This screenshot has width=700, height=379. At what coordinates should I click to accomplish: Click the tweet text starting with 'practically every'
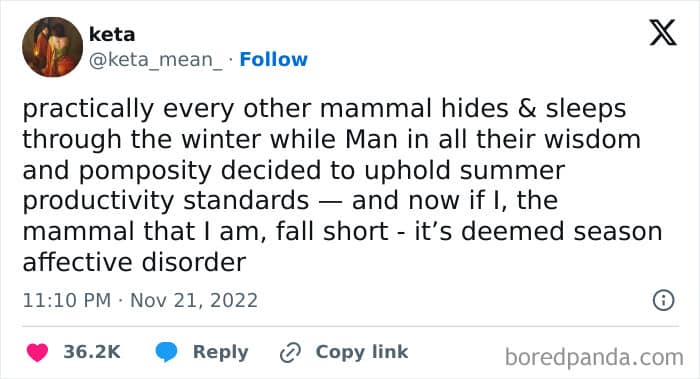click(342, 185)
